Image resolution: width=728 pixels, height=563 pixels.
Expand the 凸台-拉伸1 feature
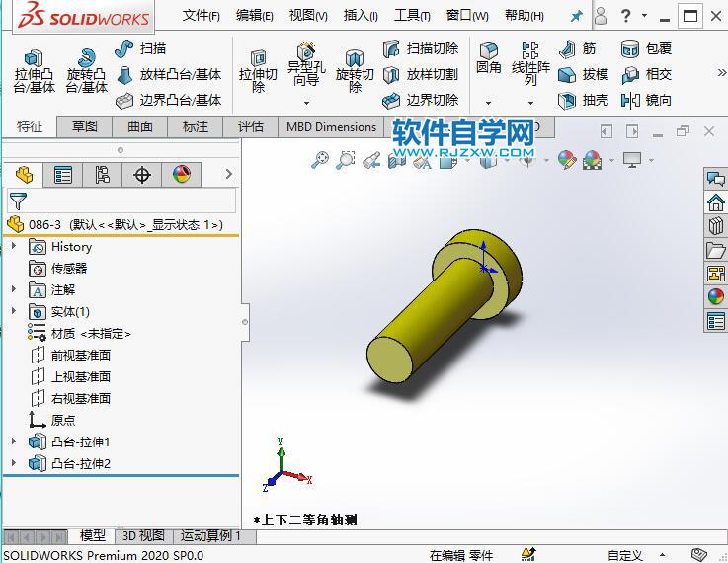pyautogui.click(x=14, y=442)
